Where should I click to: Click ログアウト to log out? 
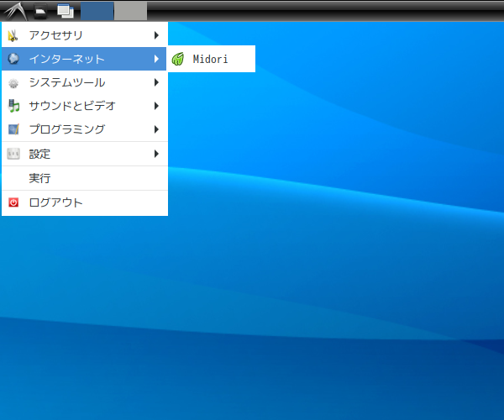(x=85, y=202)
